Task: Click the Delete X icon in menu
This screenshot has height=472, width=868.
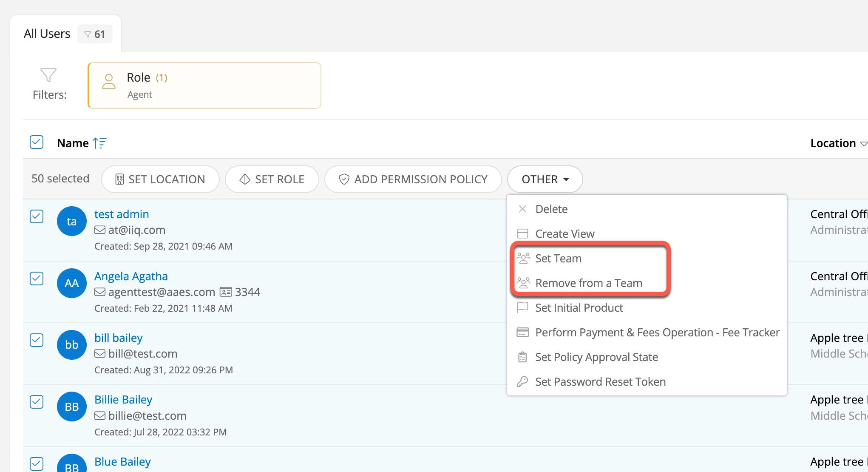Action: (x=522, y=209)
